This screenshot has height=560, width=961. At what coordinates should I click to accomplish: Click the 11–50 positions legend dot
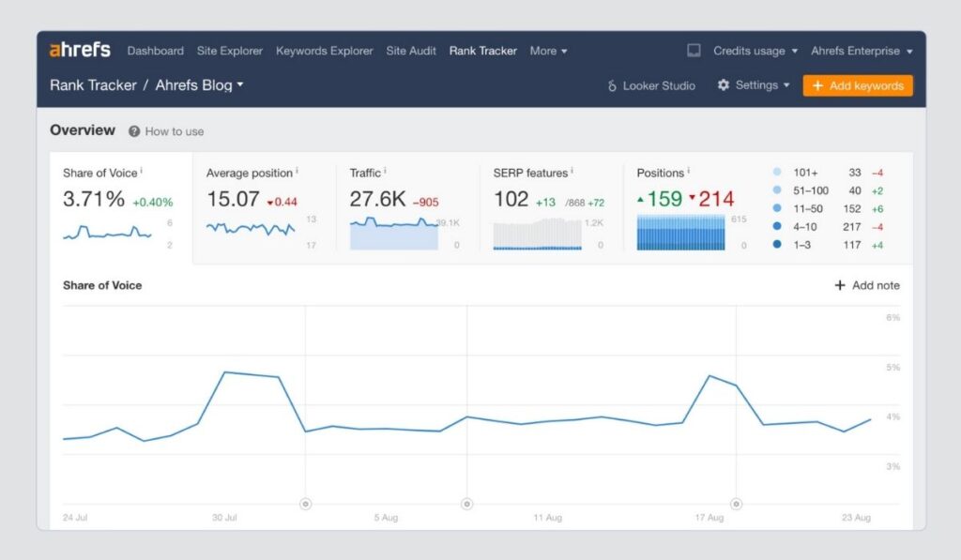point(777,208)
